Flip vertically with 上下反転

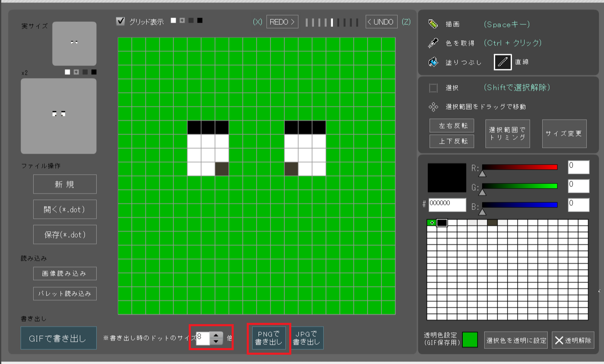point(452,141)
